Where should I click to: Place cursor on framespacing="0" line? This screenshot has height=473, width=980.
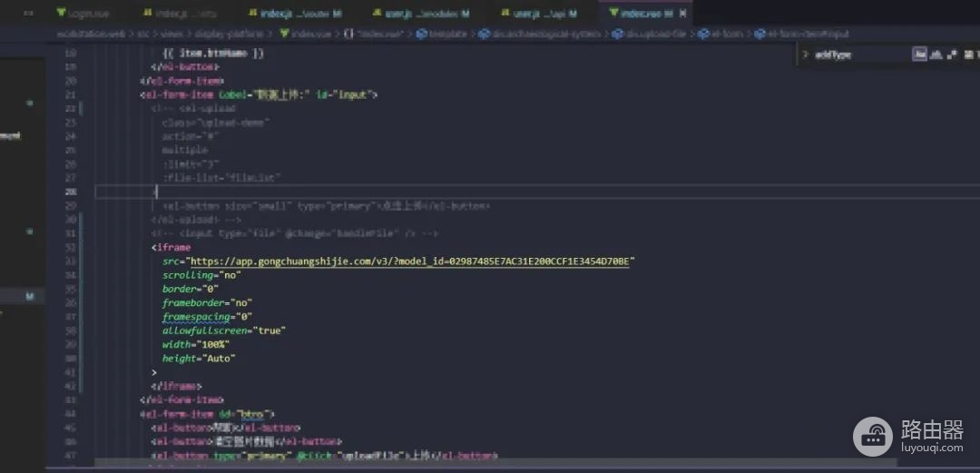point(207,317)
